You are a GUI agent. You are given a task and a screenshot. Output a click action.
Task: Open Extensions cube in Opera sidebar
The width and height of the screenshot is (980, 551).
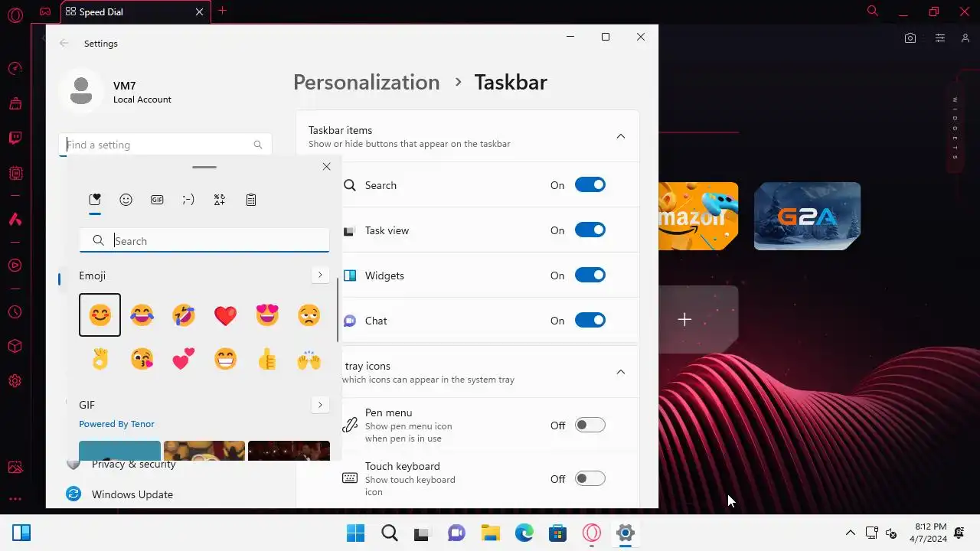(15, 347)
